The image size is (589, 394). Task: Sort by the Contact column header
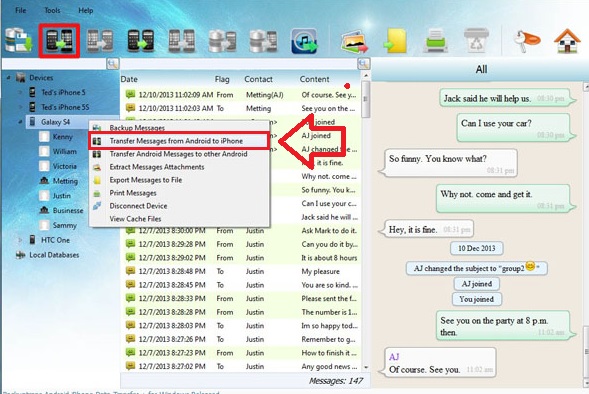click(258, 79)
